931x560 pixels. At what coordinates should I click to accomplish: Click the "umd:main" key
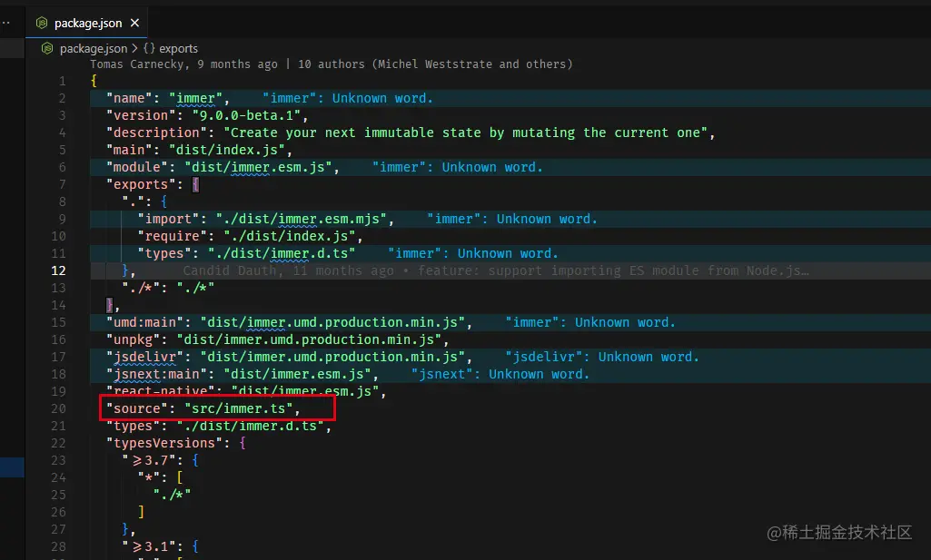(x=145, y=322)
